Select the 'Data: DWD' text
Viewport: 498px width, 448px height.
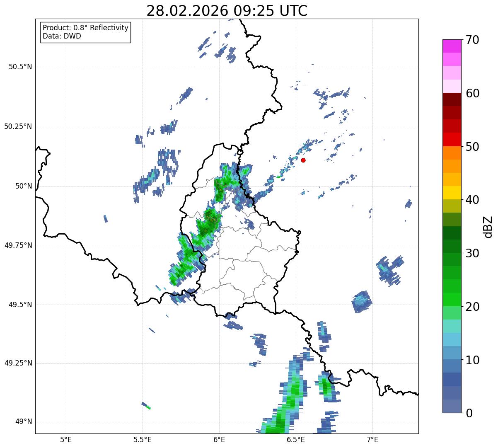click(62, 36)
